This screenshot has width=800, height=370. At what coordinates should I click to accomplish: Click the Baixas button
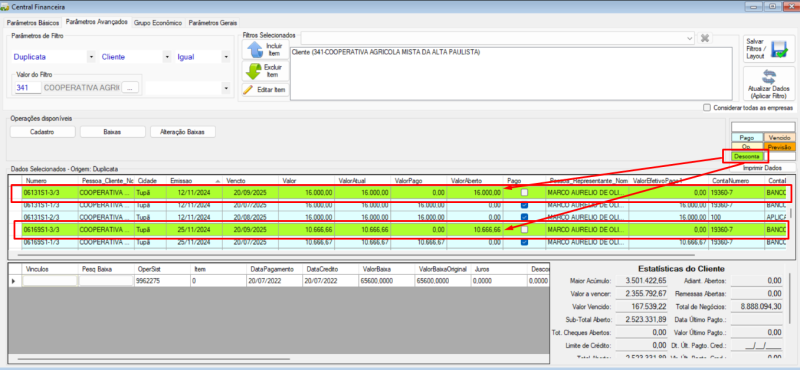point(113,132)
